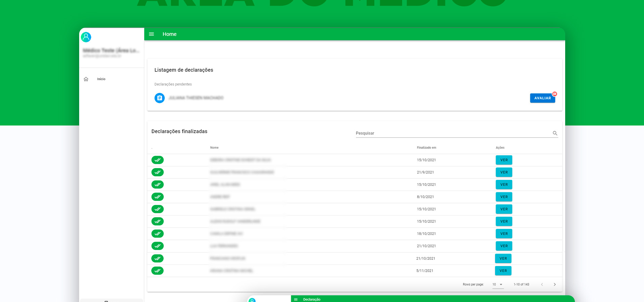Click the user avatar icon in sidebar
The width and height of the screenshot is (644, 302).
tap(86, 37)
